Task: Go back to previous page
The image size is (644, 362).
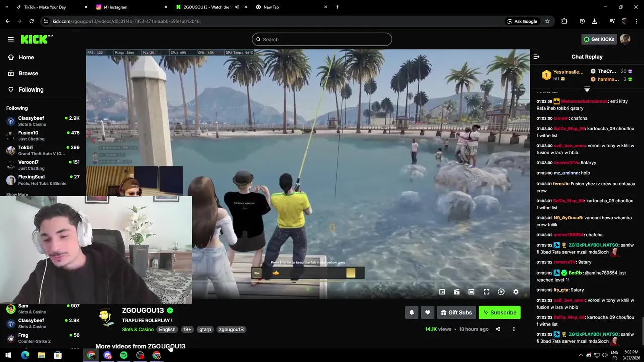Action: coord(7,21)
